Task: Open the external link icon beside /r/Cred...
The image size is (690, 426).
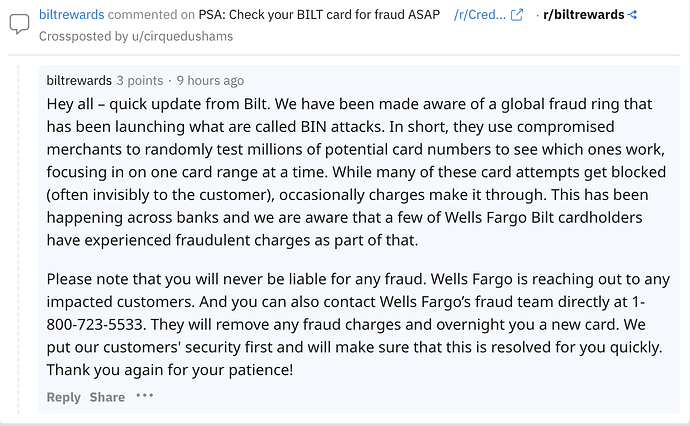Action: pyautogui.click(x=517, y=15)
